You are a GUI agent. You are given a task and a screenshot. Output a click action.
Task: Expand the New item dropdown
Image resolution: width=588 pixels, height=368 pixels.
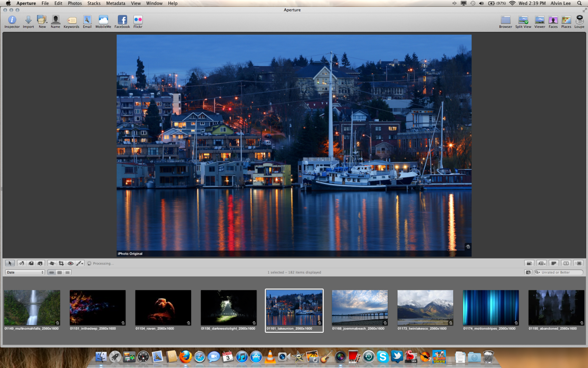[47, 22]
